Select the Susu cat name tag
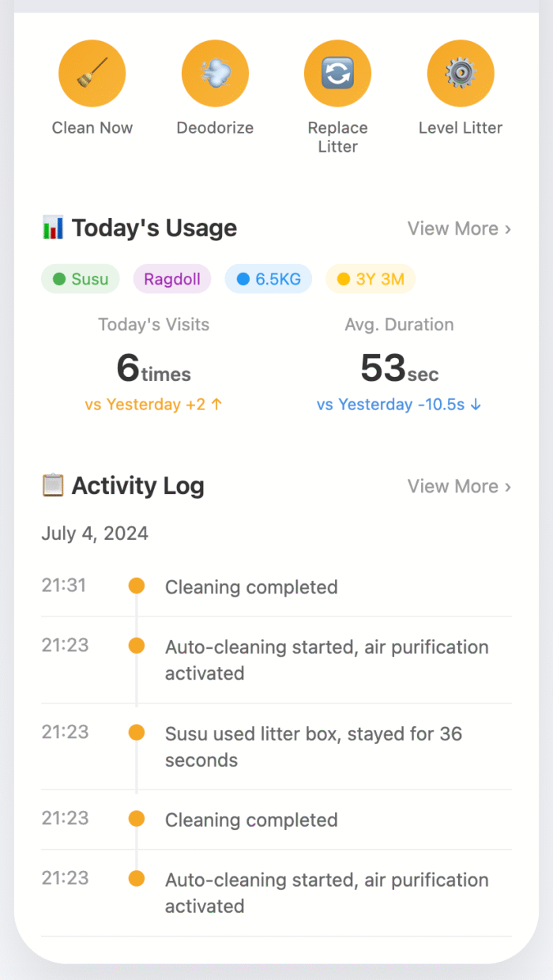Viewport: 553px width, 980px height. click(81, 279)
